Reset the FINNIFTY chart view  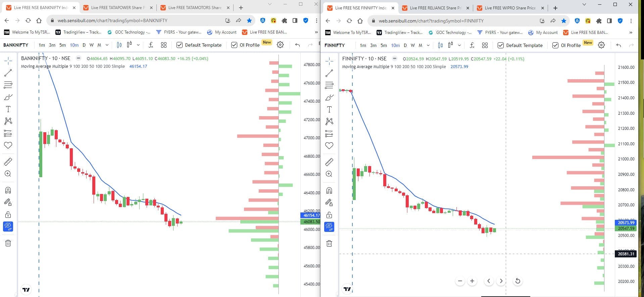click(x=518, y=281)
